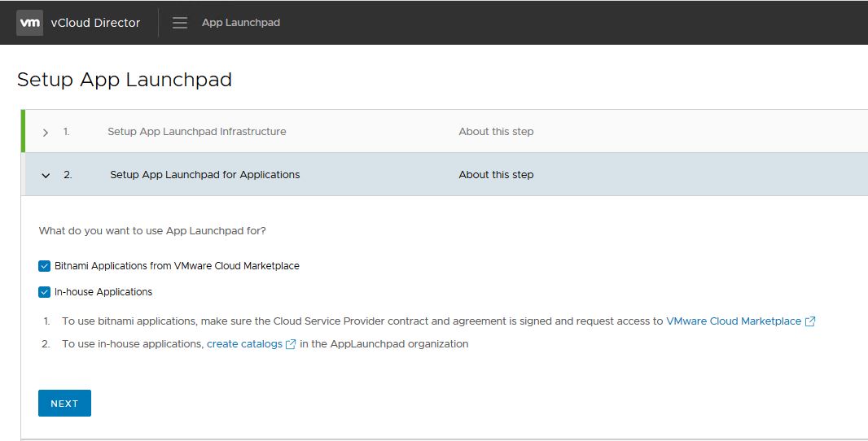Click external-link icon beside create catalogs
This screenshot has height=441, width=868.
click(x=291, y=344)
